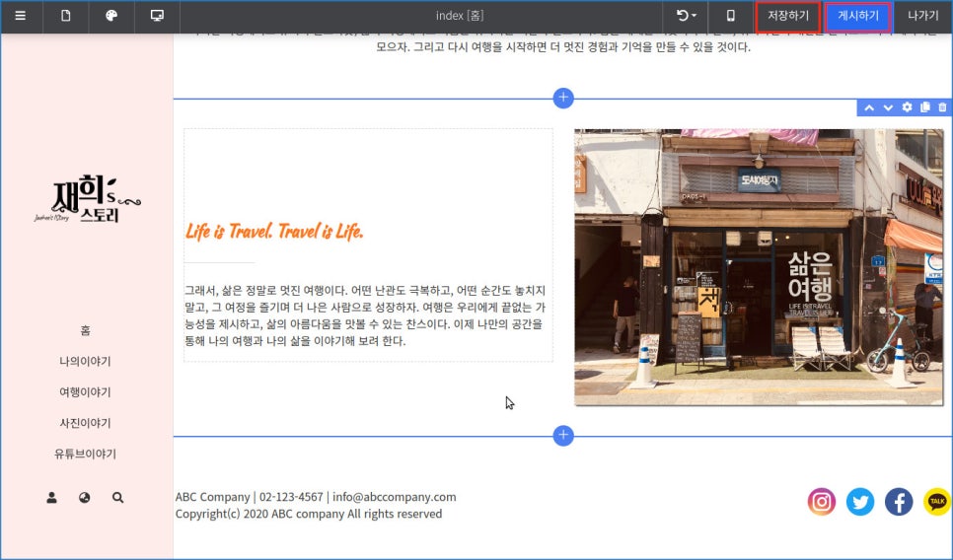The width and height of the screenshot is (953, 560).
Task: Open the hamburger menu in top bar
Action: click(20, 16)
